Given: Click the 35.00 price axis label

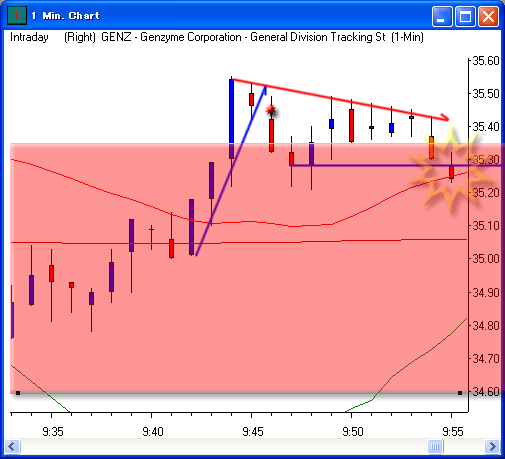Looking at the screenshot, I should click(x=486, y=259).
